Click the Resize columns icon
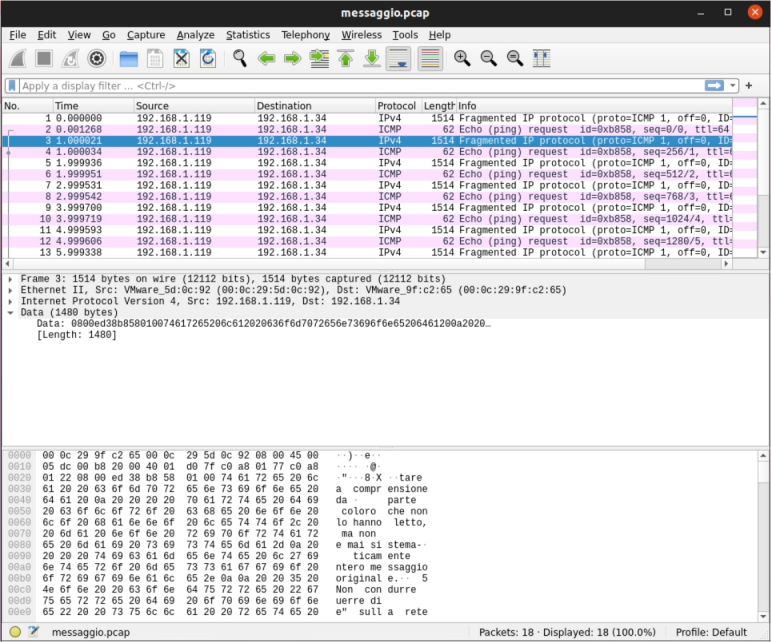 pyautogui.click(x=541, y=58)
